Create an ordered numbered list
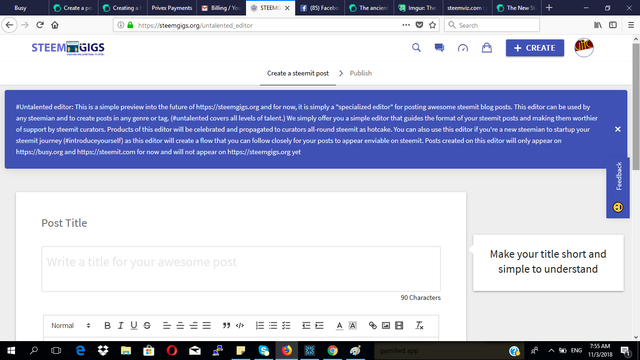The height and width of the screenshot is (360, 640). pyautogui.click(x=260, y=325)
